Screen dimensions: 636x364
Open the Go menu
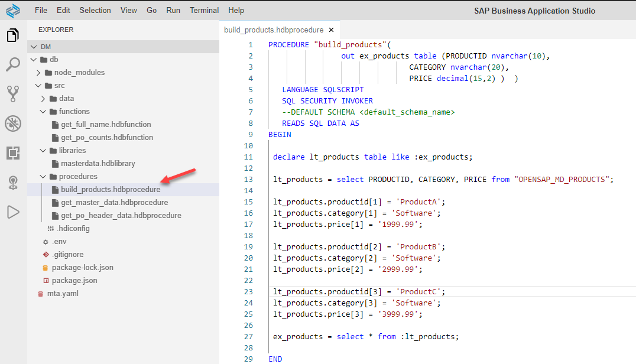(x=152, y=11)
